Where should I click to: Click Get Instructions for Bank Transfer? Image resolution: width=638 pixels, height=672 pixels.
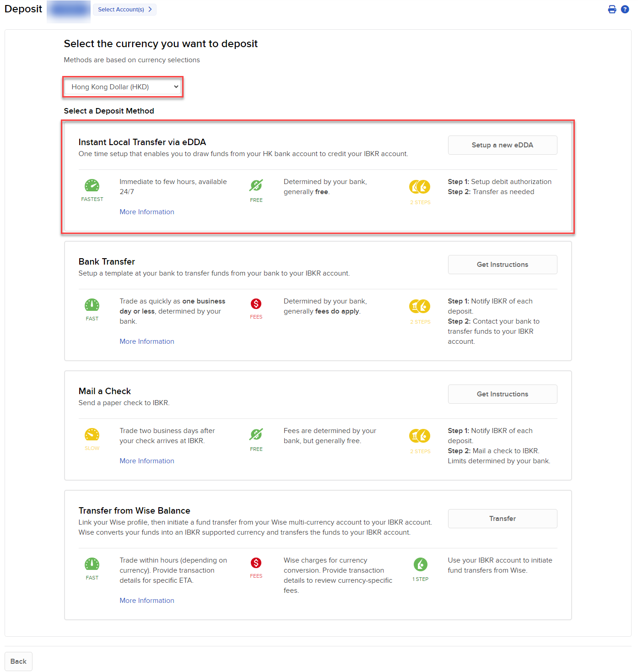(502, 264)
